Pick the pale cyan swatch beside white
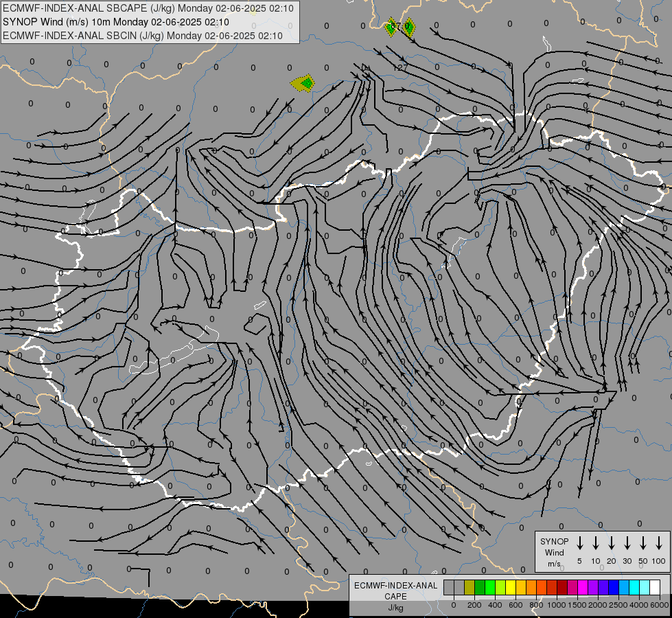This screenshot has width=672, height=618. coord(644,587)
